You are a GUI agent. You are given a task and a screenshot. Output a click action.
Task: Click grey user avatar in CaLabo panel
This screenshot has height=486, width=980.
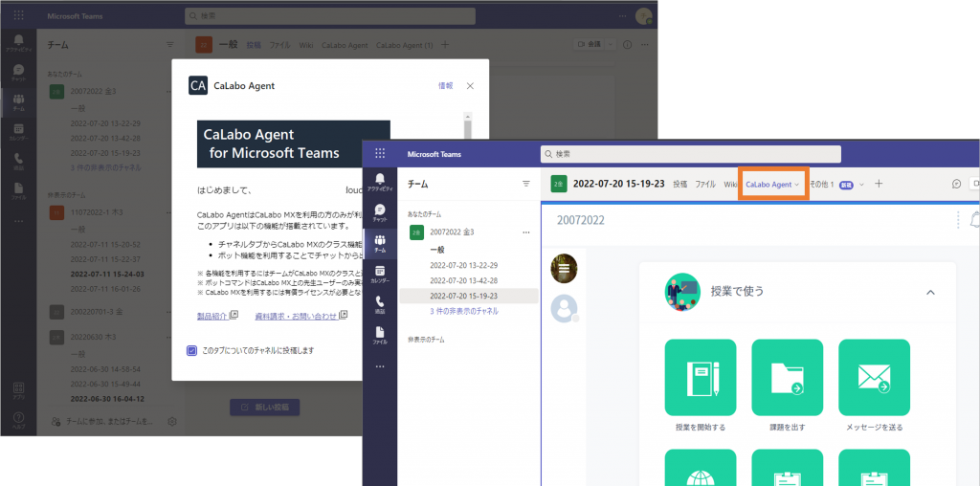click(564, 307)
